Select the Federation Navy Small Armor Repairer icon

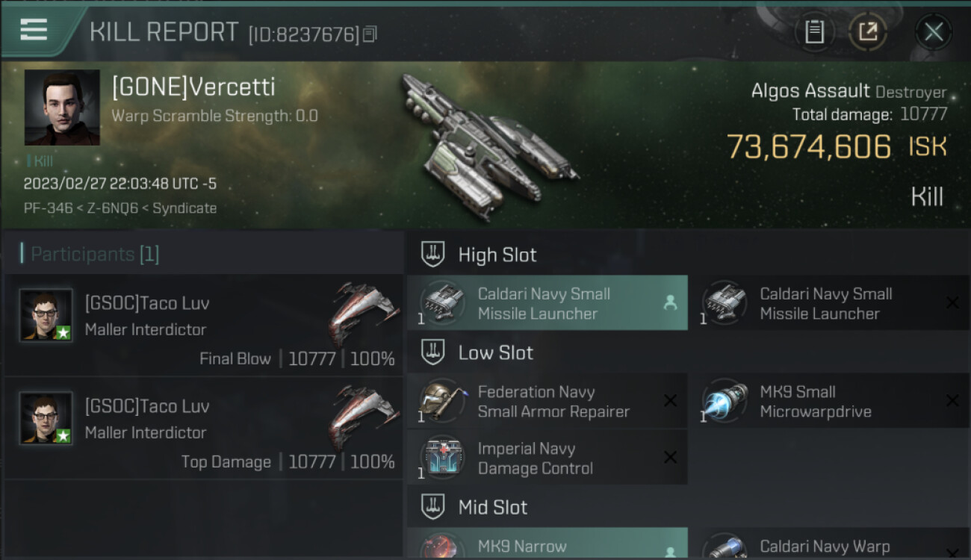(443, 401)
